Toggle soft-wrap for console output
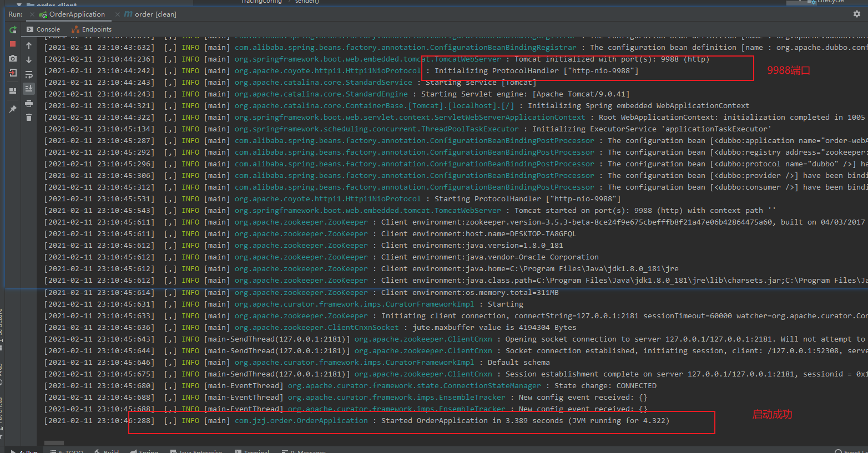The height and width of the screenshot is (453, 868). (x=29, y=74)
